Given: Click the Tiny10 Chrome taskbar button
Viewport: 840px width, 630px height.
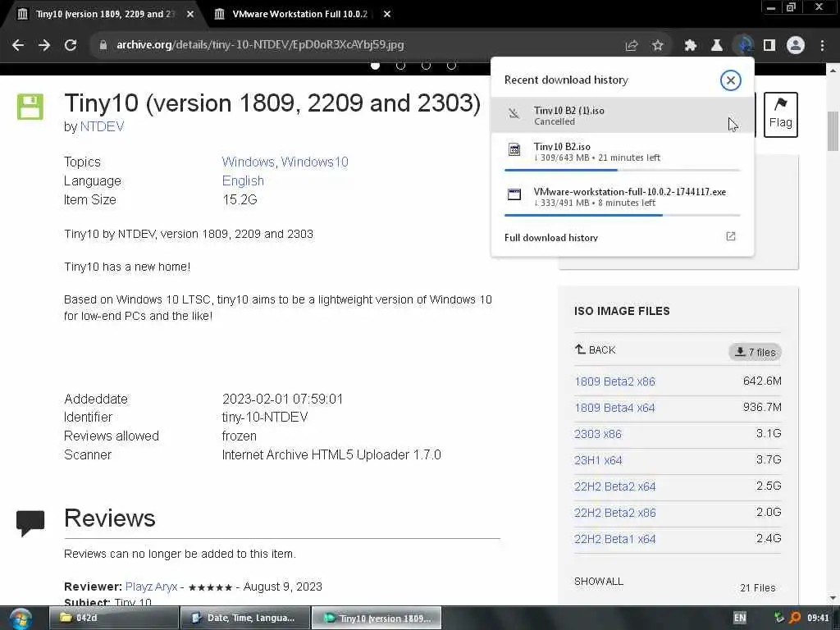Looking at the screenshot, I should [x=377, y=618].
